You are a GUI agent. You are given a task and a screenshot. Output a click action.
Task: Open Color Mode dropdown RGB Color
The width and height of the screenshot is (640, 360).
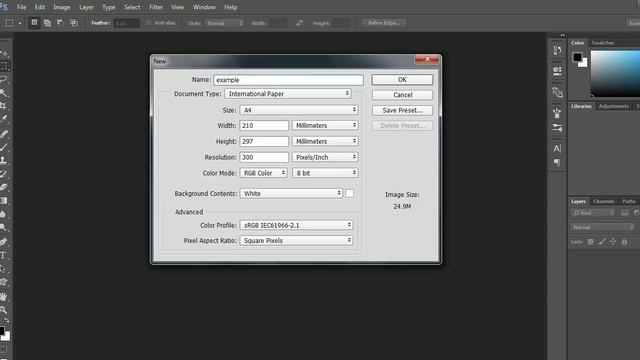[x=264, y=173]
